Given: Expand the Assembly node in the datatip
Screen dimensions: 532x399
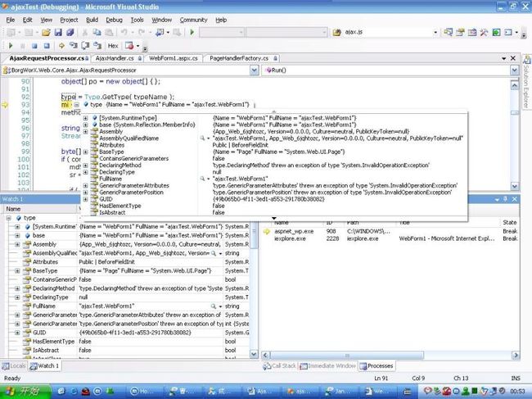Looking at the screenshot, I should coord(85,131).
